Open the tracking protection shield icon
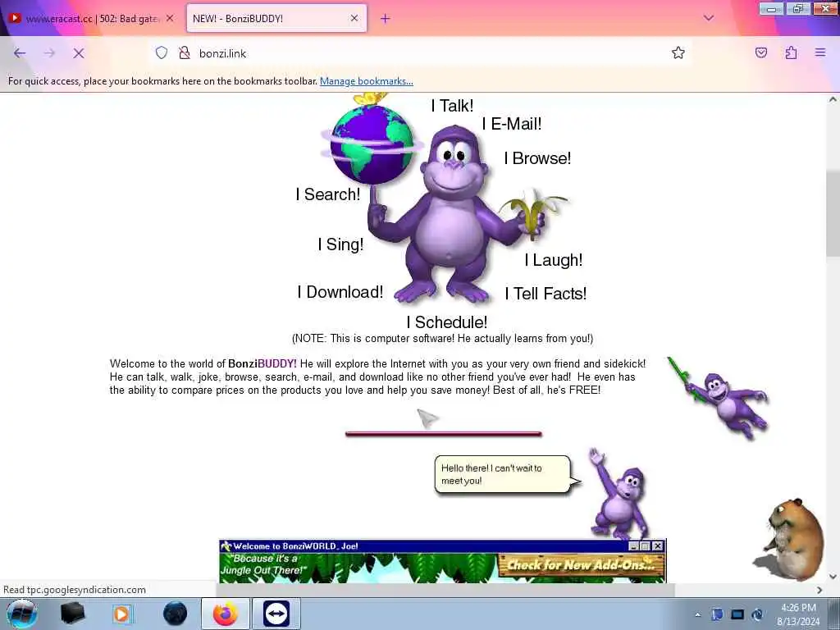 [x=162, y=52]
